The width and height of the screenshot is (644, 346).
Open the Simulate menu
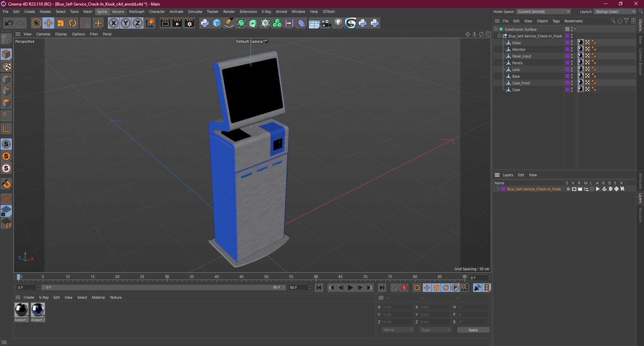point(195,11)
